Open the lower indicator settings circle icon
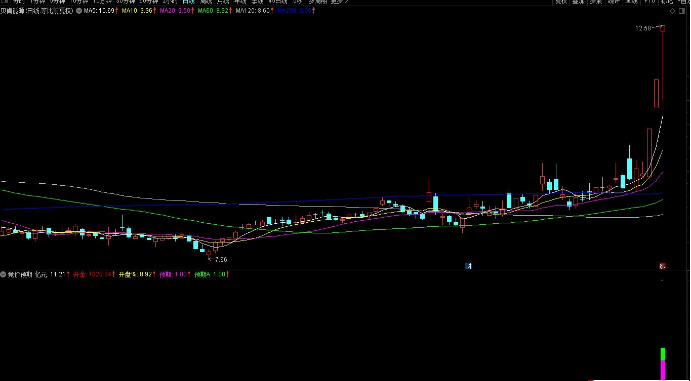Screen dimensions: 691x381 [x=4, y=274]
